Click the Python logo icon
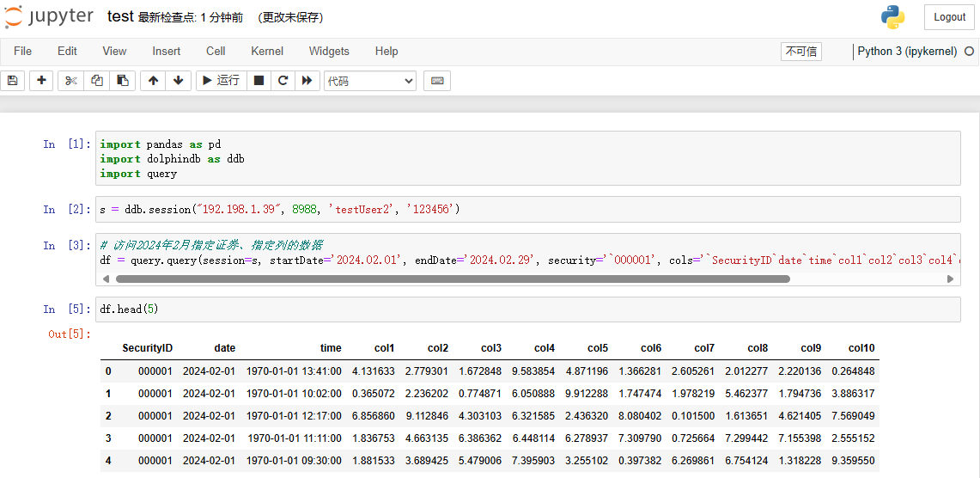980x478 pixels. tap(893, 17)
